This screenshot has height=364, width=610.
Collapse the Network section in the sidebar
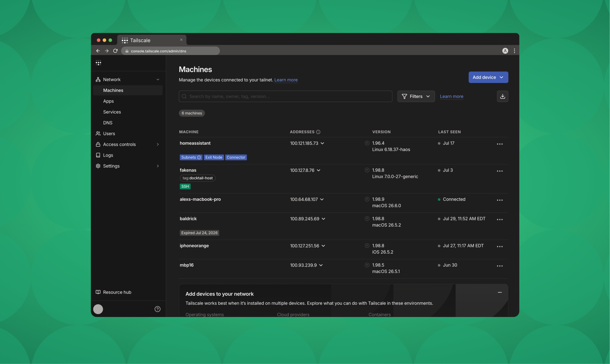(x=158, y=79)
